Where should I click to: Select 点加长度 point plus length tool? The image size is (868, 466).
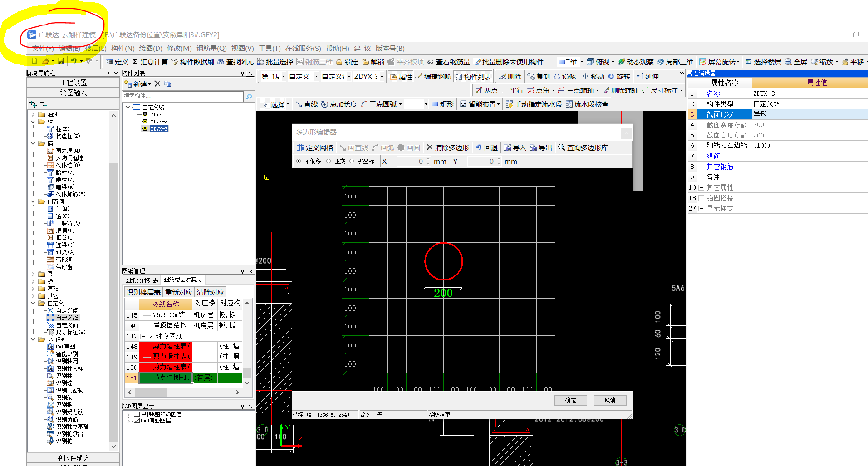pos(339,104)
